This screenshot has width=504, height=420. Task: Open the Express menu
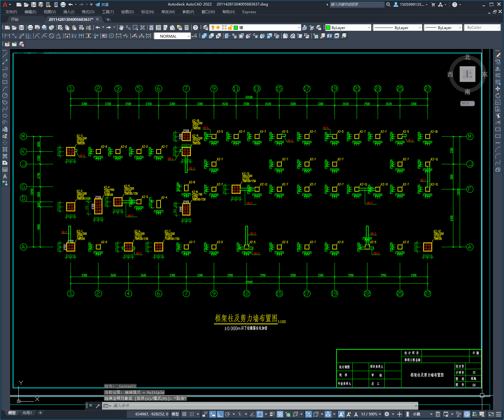point(249,12)
